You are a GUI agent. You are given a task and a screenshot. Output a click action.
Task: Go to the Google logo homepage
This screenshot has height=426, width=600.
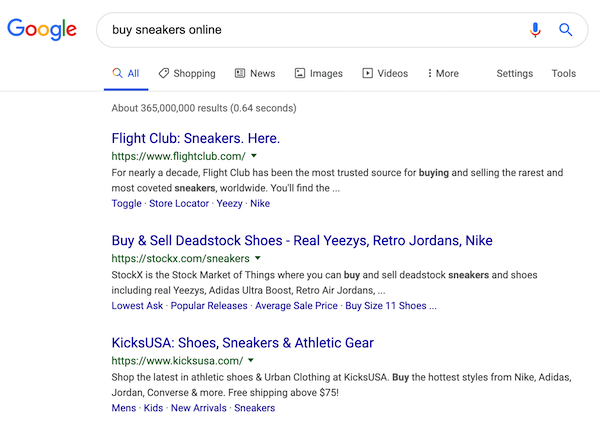(x=42, y=29)
